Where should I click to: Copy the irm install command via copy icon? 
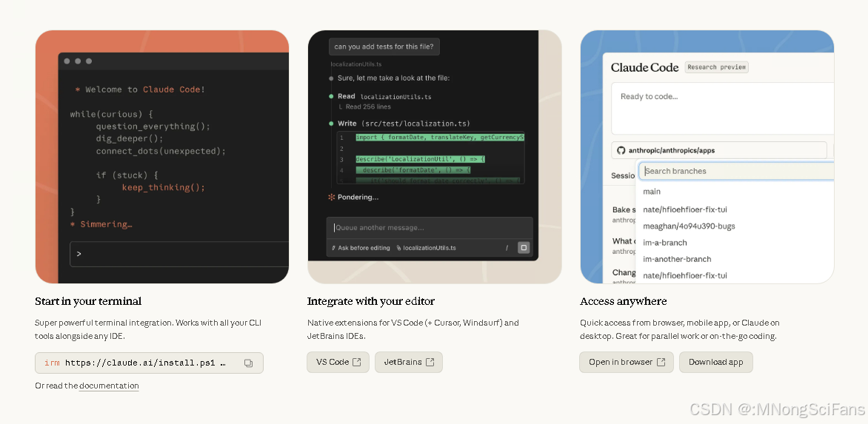[x=249, y=363]
